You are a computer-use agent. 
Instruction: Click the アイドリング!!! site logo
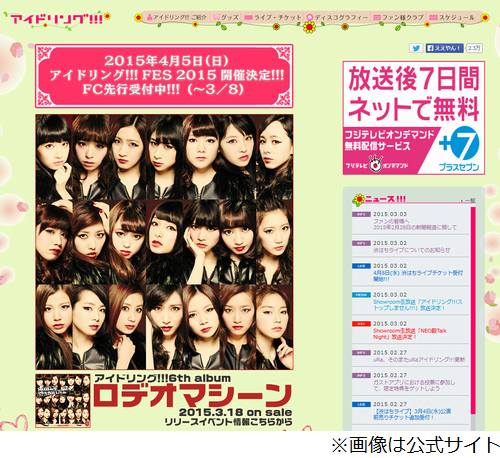tap(57, 19)
